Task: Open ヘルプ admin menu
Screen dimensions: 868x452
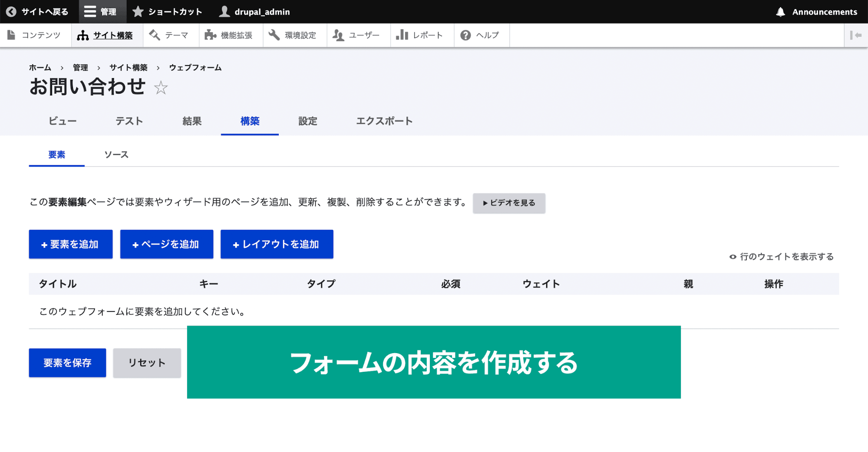Action: [482, 35]
